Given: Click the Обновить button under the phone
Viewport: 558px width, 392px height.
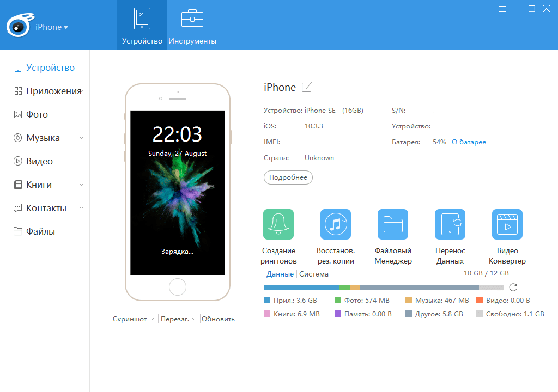Looking at the screenshot, I should tap(218, 319).
